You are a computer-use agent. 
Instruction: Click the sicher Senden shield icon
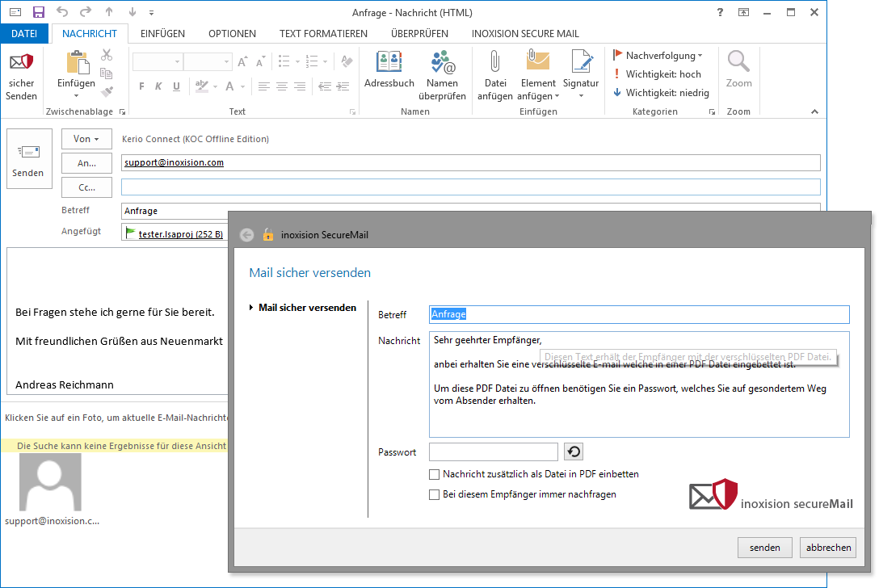coord(21,63)
